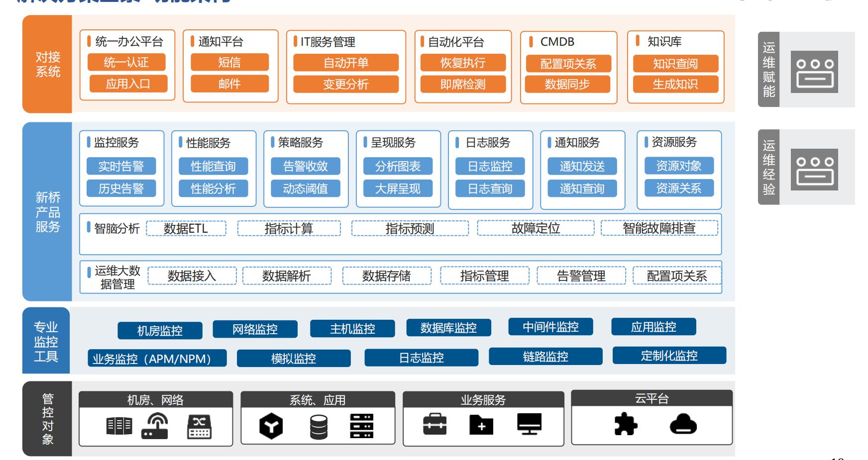
Task: Select 即席检测 under 自动化平台
Action: click(463, 85)
